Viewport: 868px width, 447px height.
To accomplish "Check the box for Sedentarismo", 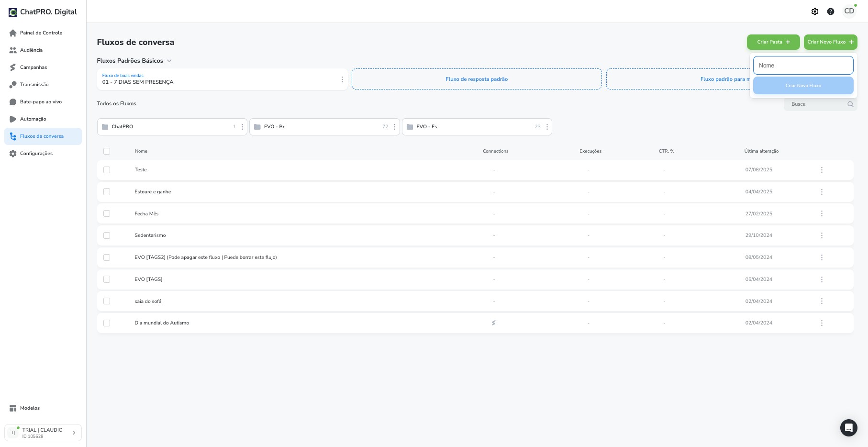I will pos(107,235).
